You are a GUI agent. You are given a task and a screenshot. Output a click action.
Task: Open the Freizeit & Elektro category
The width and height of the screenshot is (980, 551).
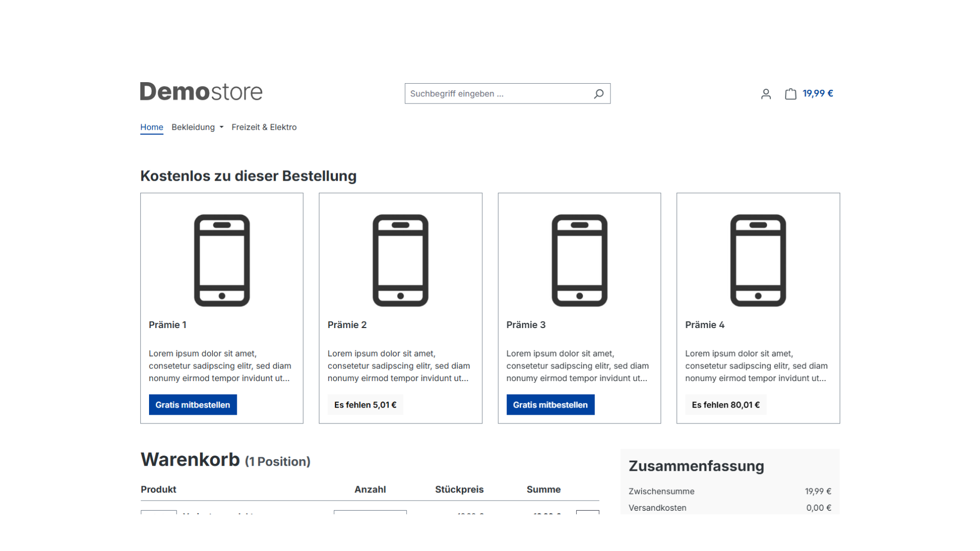tap(264, 127)
